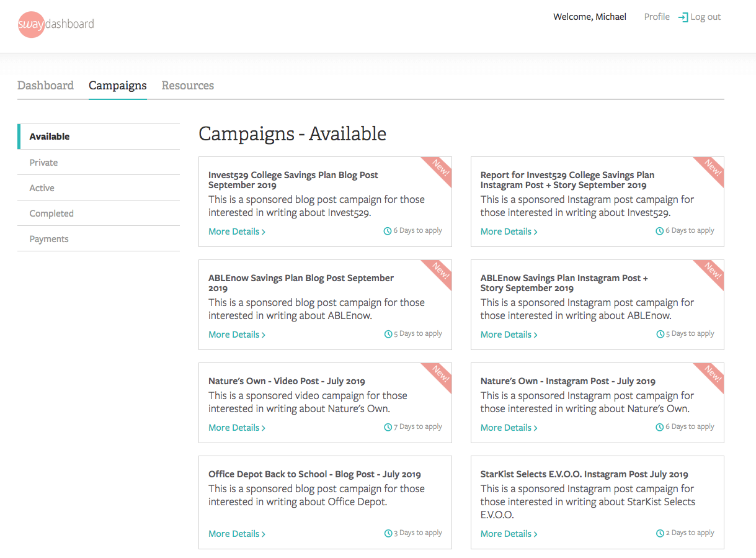The height and width of the screenshot is (558, 756).
Task: Click the description about writing about Office Depot
Action: coord(316,495)
